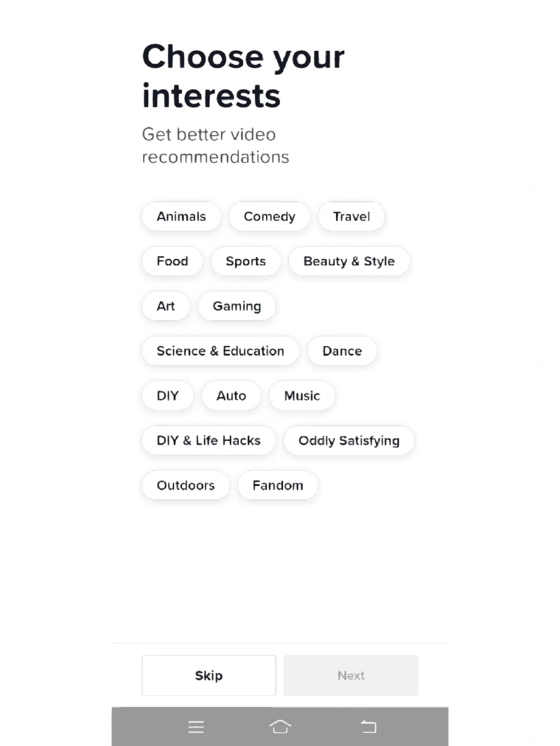Viewport: 560px width, 746px height.
Task: Pick the Sports interest chip
Action: 245,261
